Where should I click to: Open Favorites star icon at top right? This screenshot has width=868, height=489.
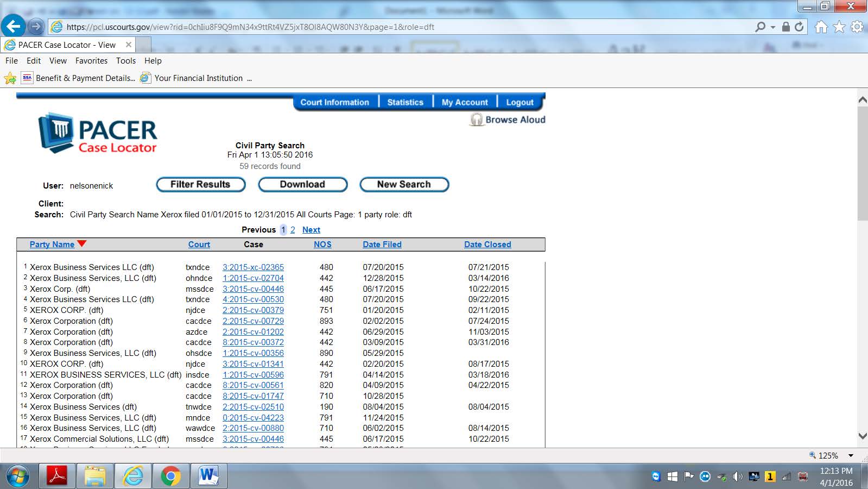point(839,27)
